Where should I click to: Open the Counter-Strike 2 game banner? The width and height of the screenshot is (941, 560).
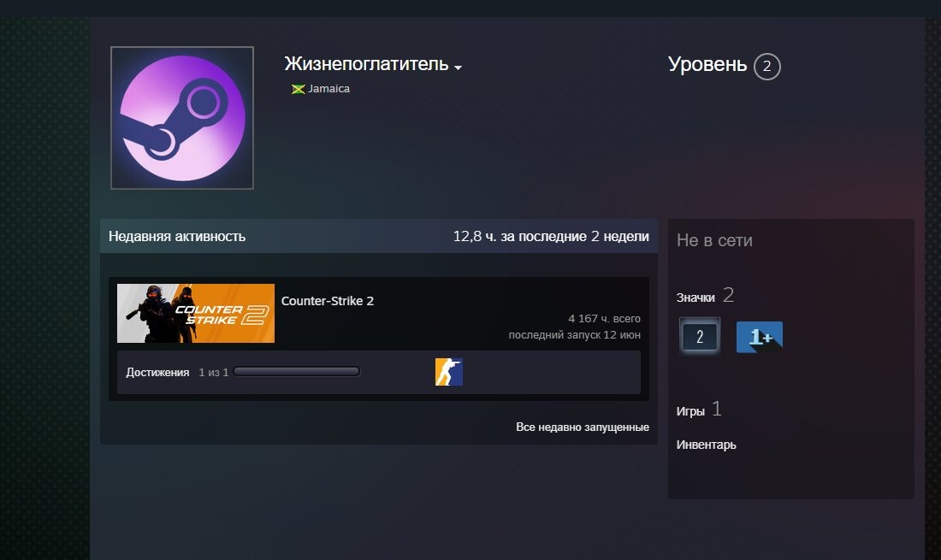(x=196, y=313)
